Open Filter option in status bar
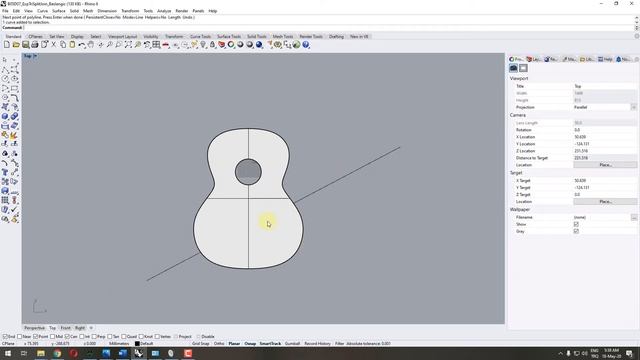The height and width of the screenshot is (360, 640). tap(340, 344)
